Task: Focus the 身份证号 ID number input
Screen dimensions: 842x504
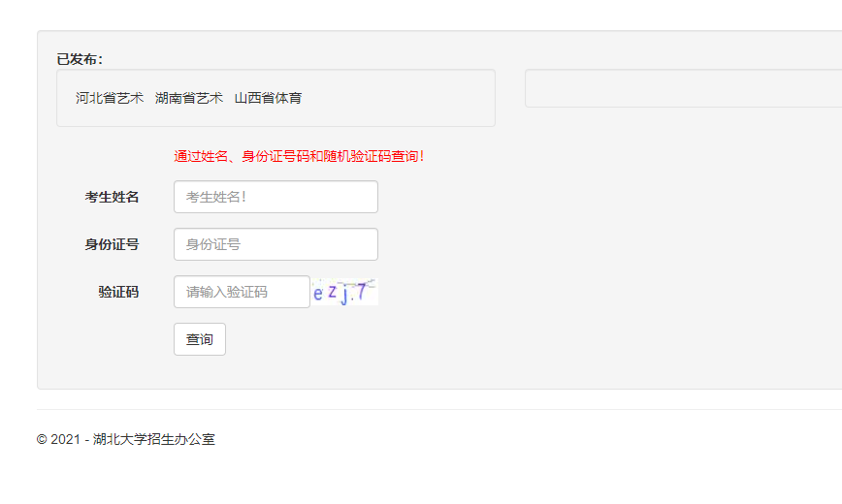Action: 275,244
